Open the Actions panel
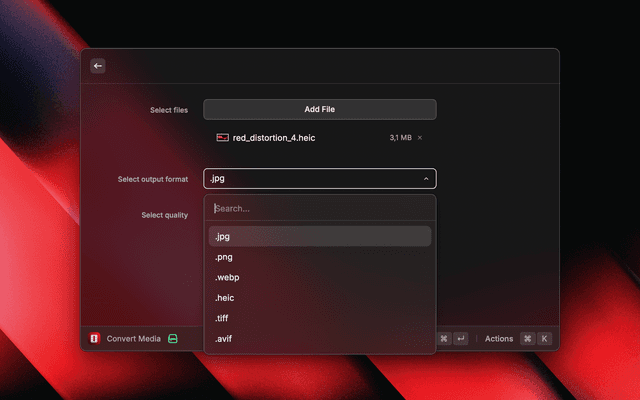The width and height of the screenshot is (640, 400). pyautogui.click(x=499, y=339)
